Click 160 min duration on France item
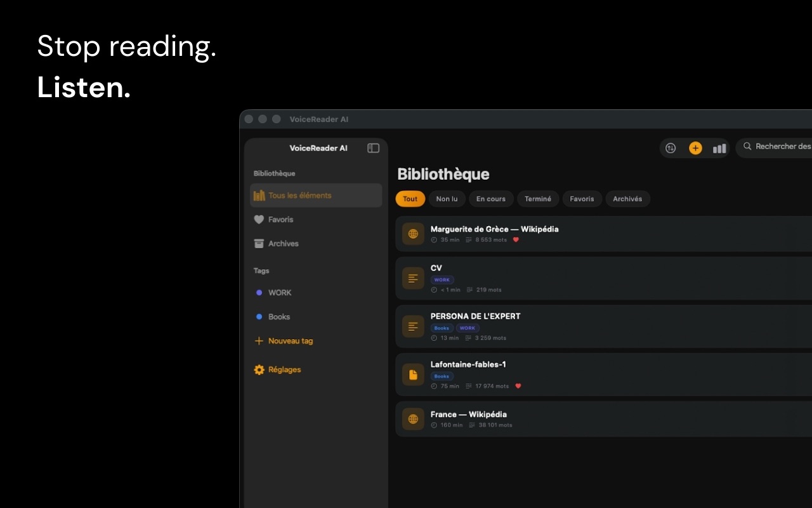Image resolution: width=812 pixels, height=508 pixels. pyautogui.click(x=452, y=425)
